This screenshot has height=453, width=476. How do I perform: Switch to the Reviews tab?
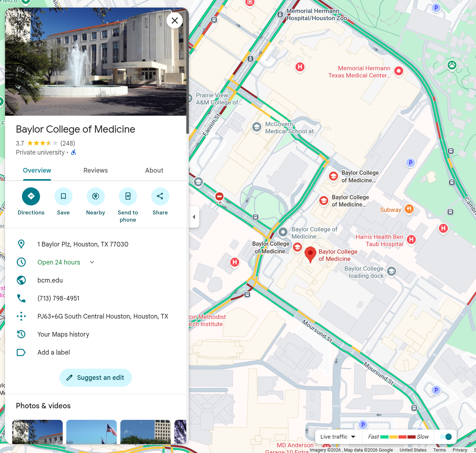pyautogui.click(x=95, y=170)
